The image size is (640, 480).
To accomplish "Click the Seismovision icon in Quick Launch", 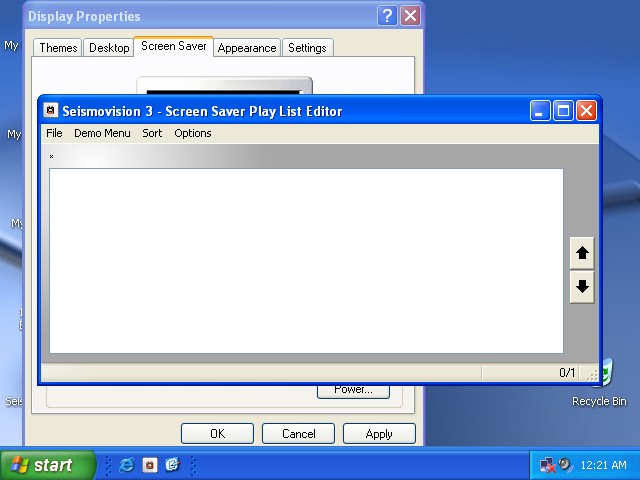I will (x=149, y=465).
